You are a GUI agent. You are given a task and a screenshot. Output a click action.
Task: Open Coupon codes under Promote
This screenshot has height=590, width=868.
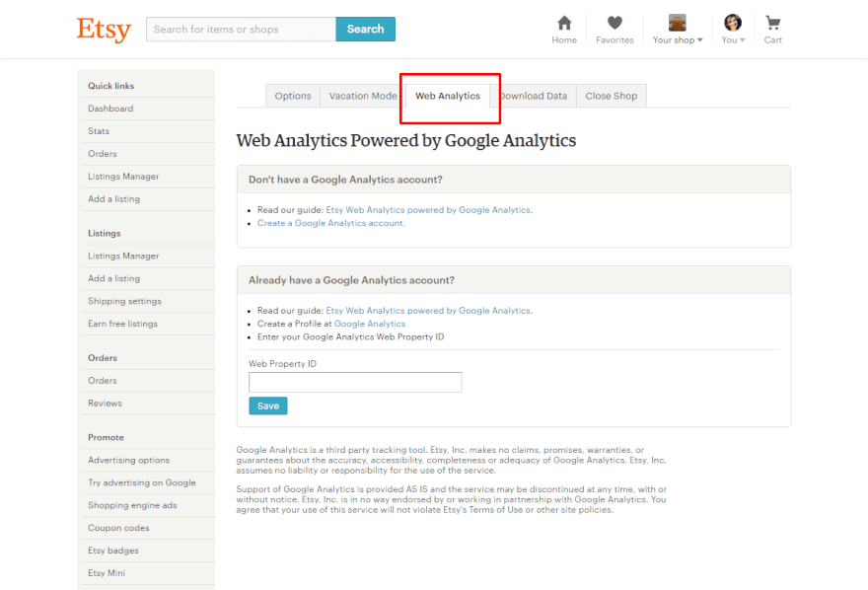tap(118, 528)
